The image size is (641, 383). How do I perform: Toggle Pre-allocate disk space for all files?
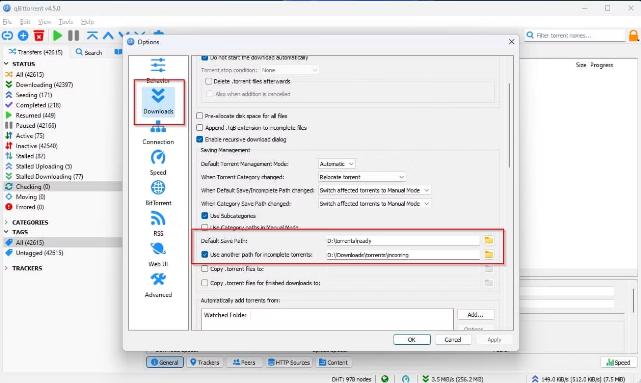pos(199,116)
